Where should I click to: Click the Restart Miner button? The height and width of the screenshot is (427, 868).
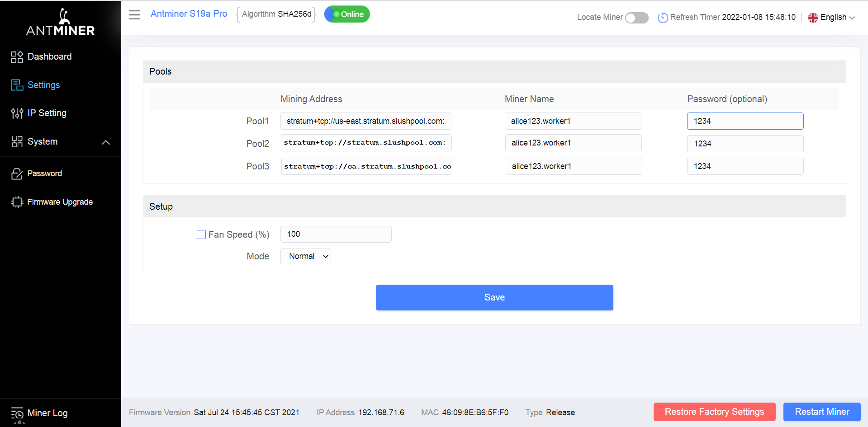(822, 412)
